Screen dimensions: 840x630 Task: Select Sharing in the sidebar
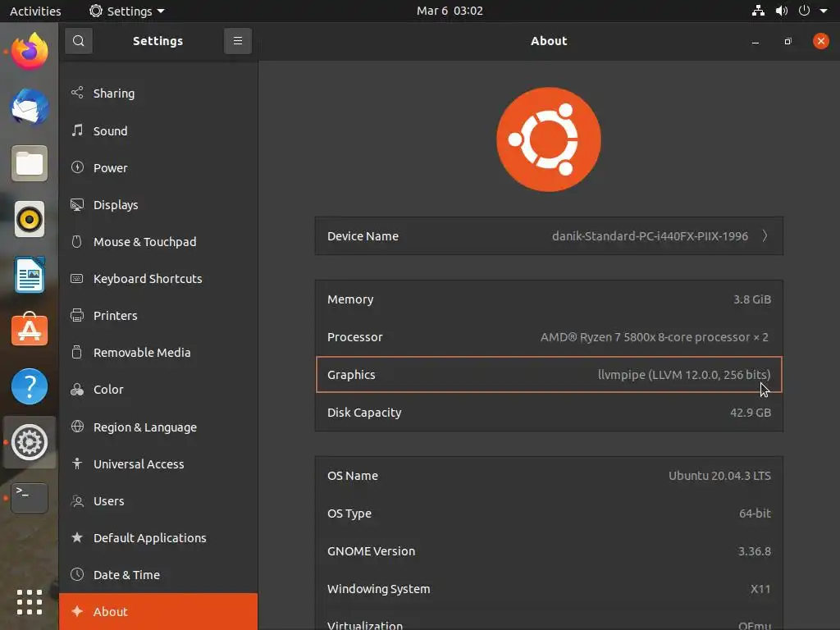pyautogui.click(x=158, y=94)
